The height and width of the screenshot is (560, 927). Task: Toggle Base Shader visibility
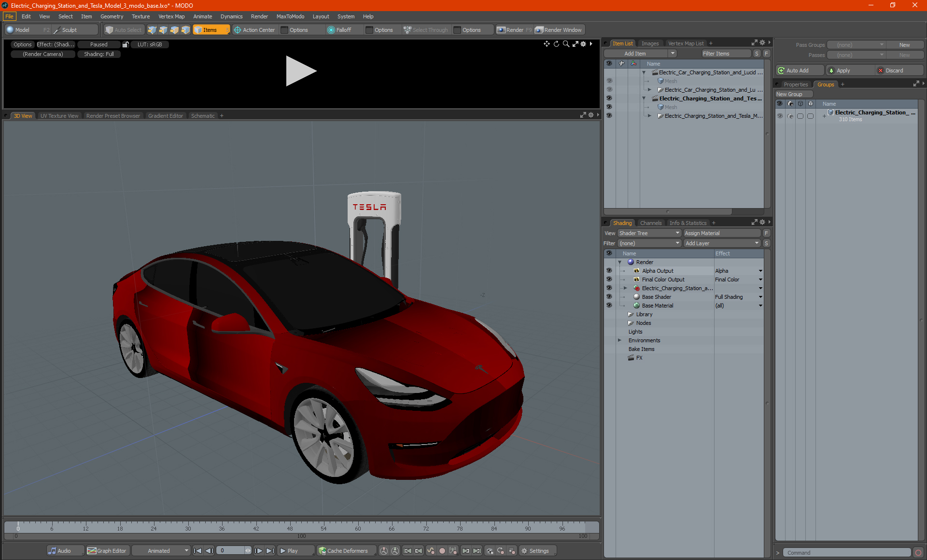[609, 297]
